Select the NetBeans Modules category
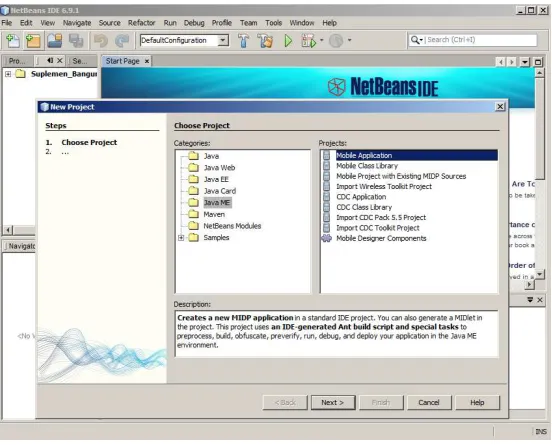Image resolution: width=552 pixels, height=445 pixels. [x=232, y=226]
